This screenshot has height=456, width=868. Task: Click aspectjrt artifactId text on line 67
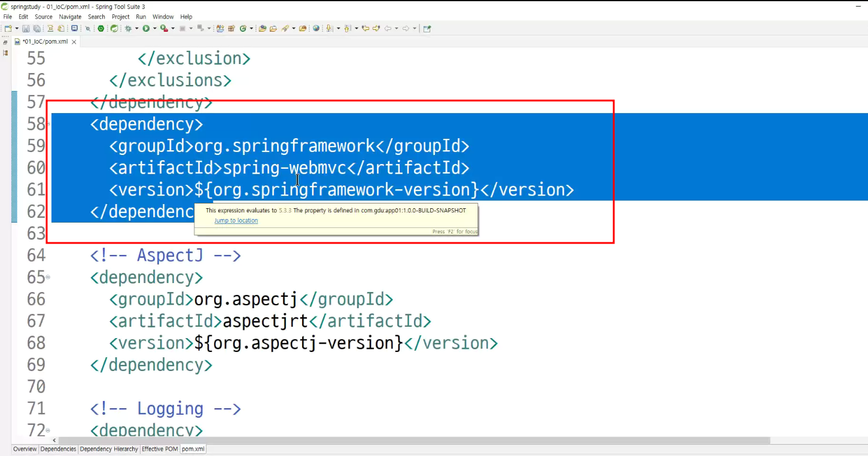(265, 321)
